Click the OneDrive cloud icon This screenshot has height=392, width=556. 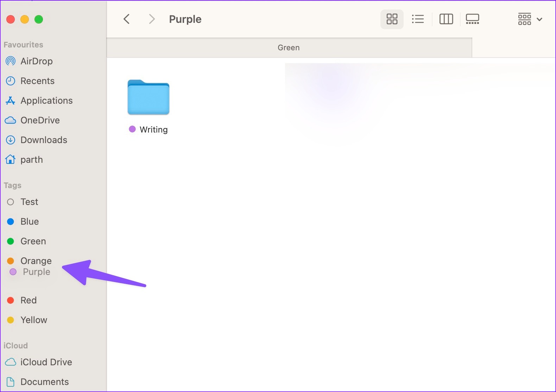pos(11,120)
